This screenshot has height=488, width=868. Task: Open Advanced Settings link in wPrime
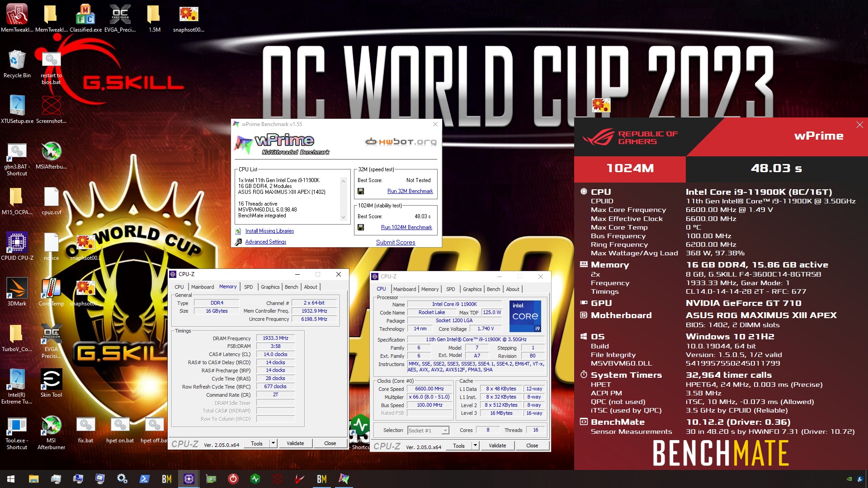[x=266, y=242]
